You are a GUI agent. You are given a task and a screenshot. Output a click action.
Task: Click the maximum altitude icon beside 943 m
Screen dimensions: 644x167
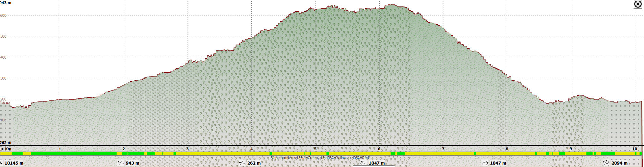121,163
